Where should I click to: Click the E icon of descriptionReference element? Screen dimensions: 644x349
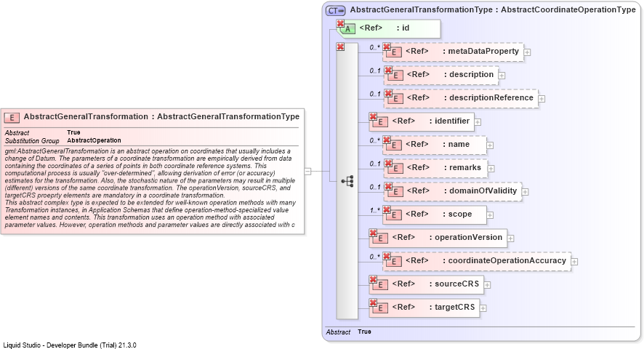click(395, 99)
